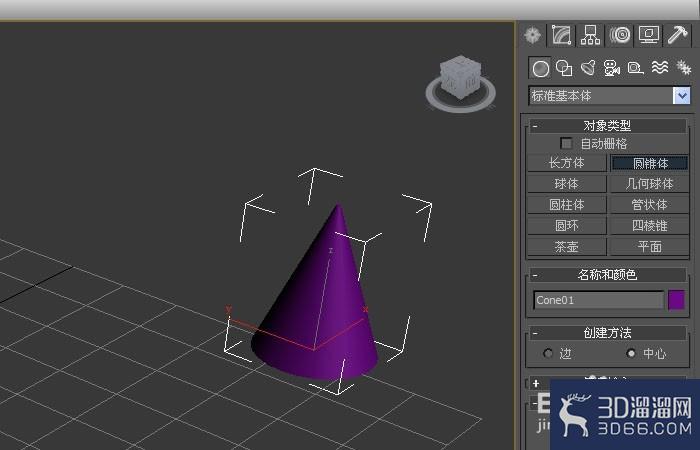Switch to the Modify panel tab

click(562, 35)
